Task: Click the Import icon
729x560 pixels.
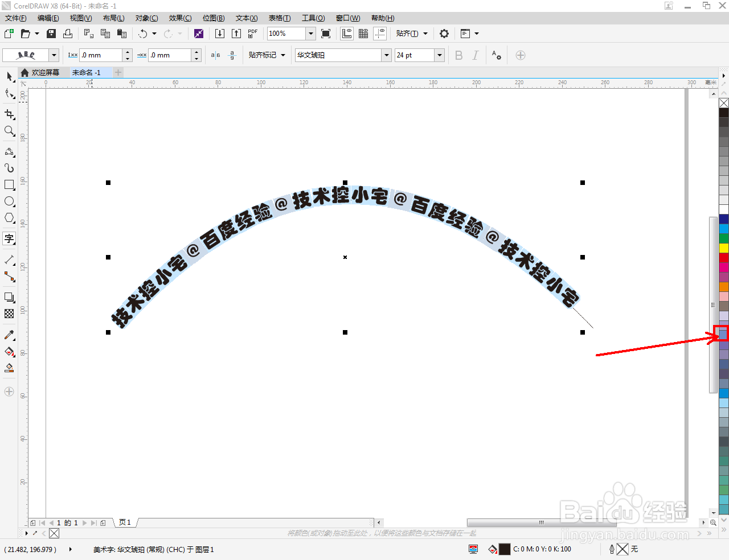Action: pos(220,34)
